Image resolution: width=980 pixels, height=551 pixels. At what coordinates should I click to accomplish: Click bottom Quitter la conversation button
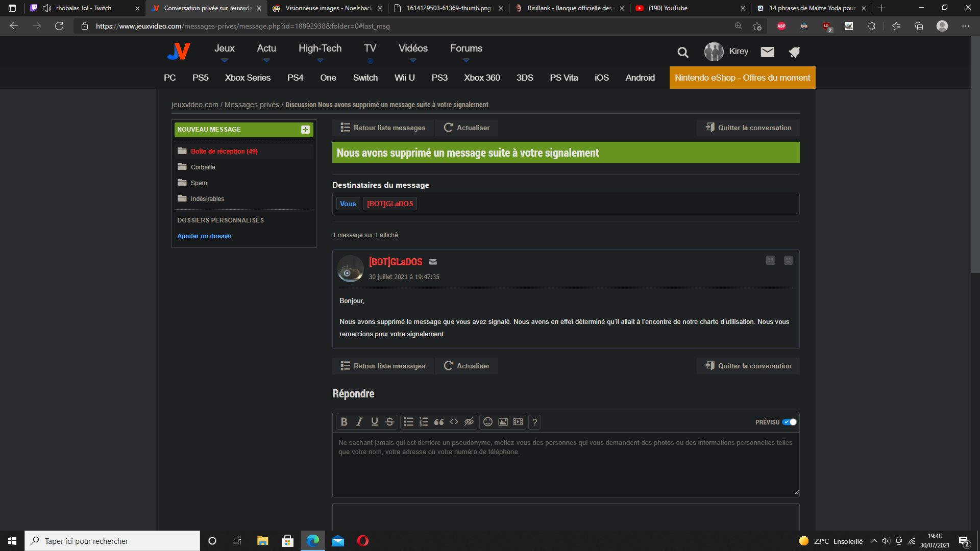coord(748,366)
